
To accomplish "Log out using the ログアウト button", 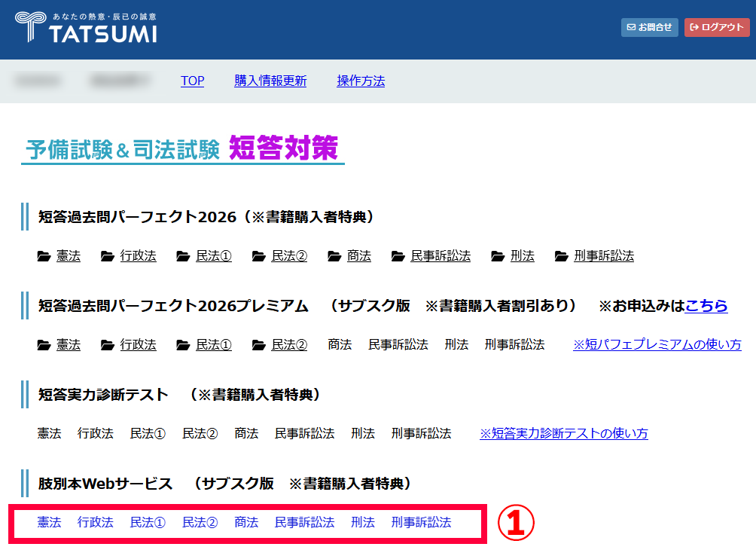I will point(717,28).
